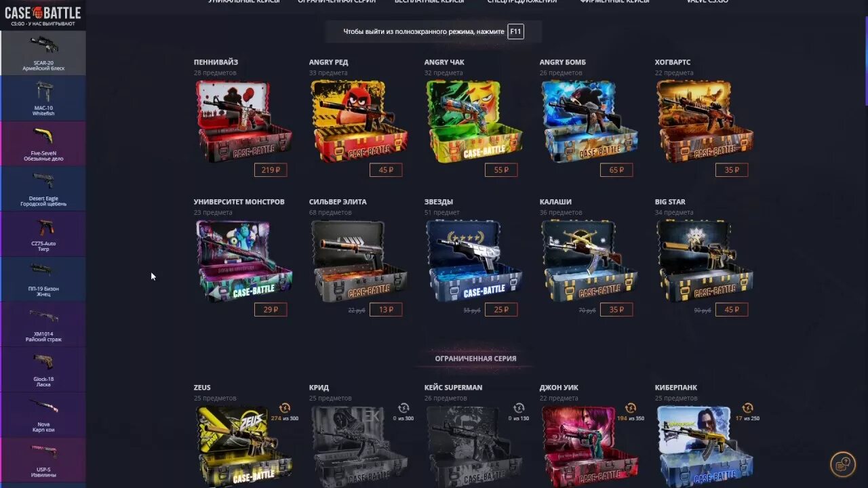Click 13 ₽ price for Сильвер Элита

click(x=386, y=310)
